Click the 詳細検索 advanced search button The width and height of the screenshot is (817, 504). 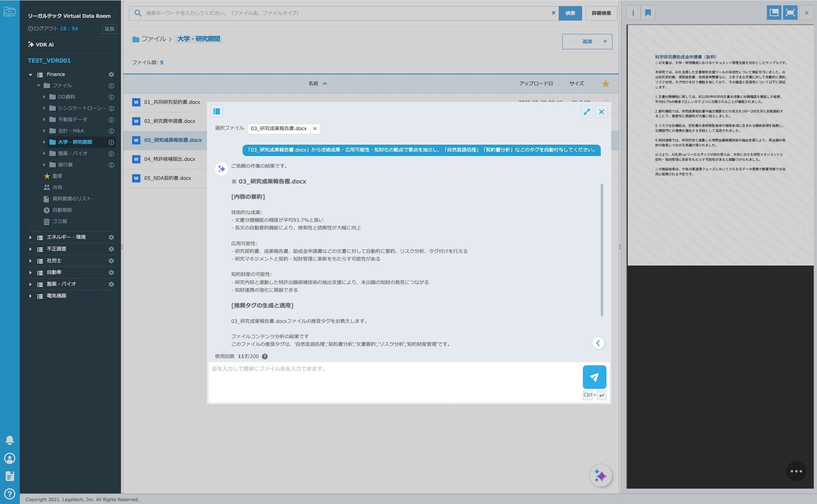point(601,13)
